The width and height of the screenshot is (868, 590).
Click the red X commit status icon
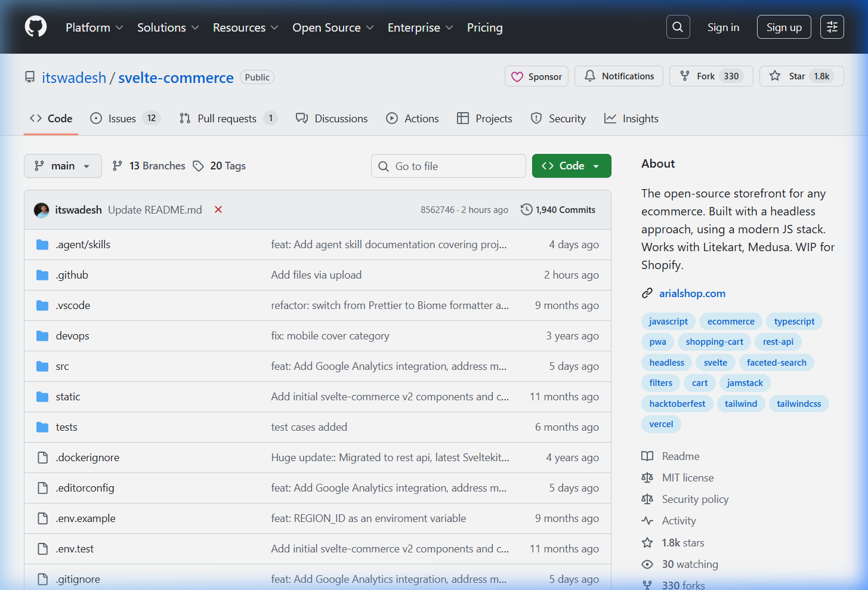click(218, 209)
